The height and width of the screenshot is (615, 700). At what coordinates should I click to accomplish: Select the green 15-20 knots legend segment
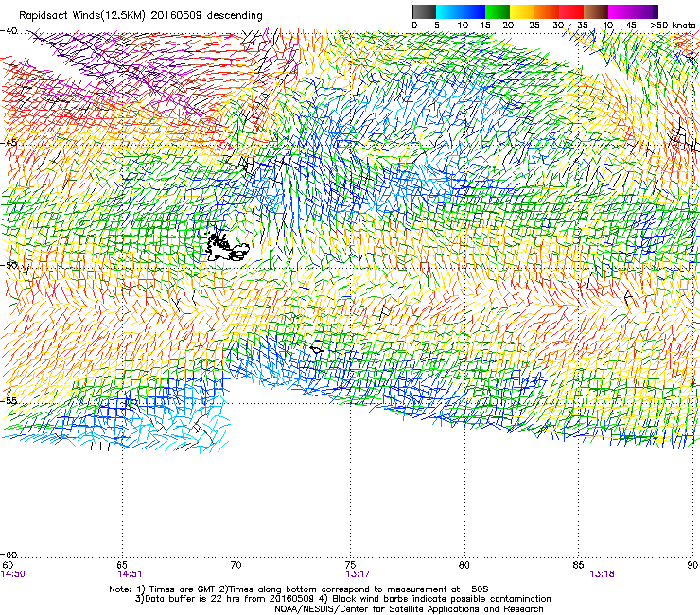coord(498,11)
